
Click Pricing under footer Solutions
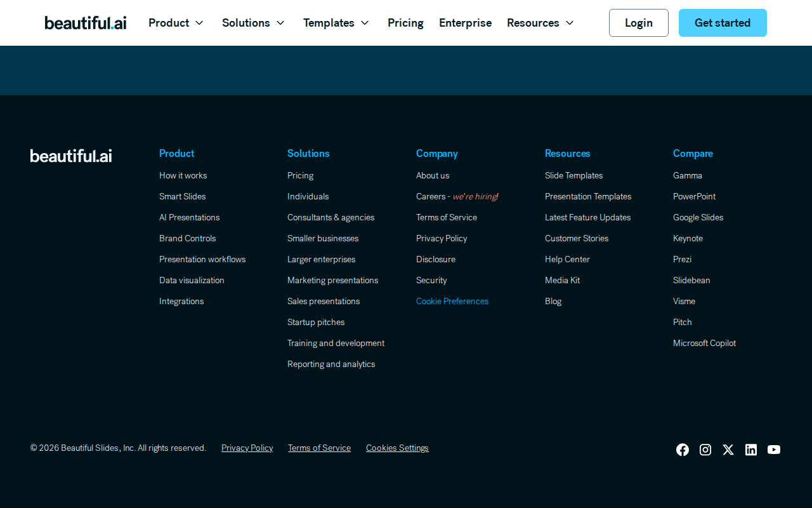(300, 175)
